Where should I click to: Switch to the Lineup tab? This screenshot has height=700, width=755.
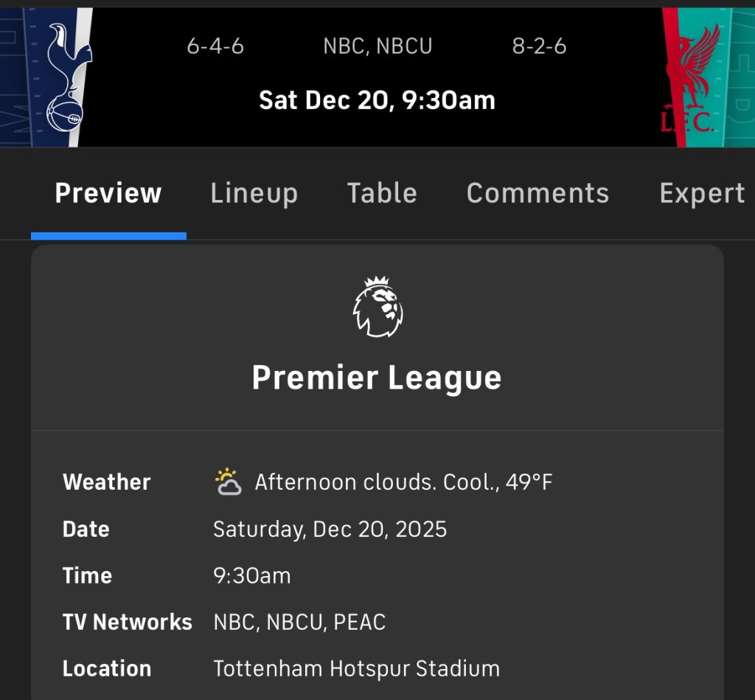254,193
